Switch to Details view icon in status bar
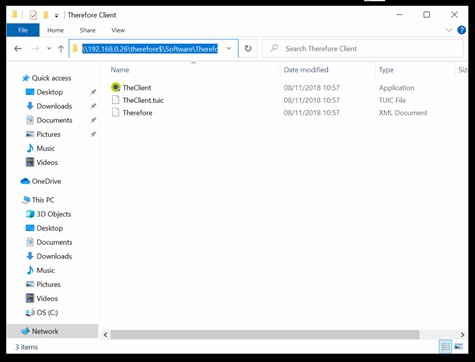The height and width of the screenshot is (362, 475). pos(445,347)
